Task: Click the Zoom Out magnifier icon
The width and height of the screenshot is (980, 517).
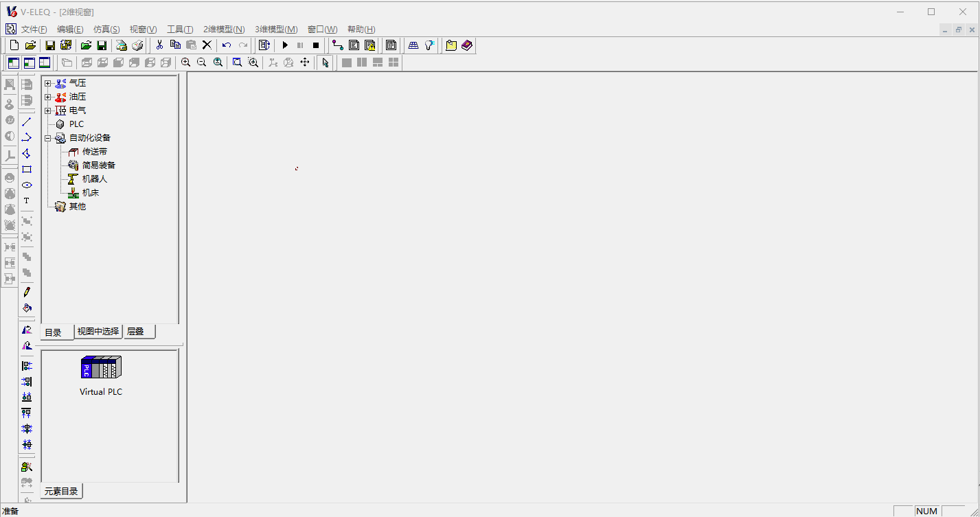Action: tap(201, 62)
